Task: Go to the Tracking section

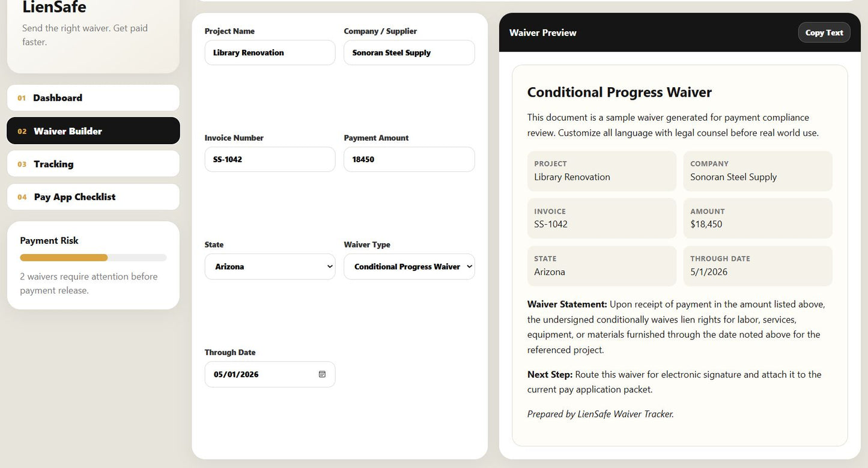Action: pyautogui.click(x=93, y=164)
